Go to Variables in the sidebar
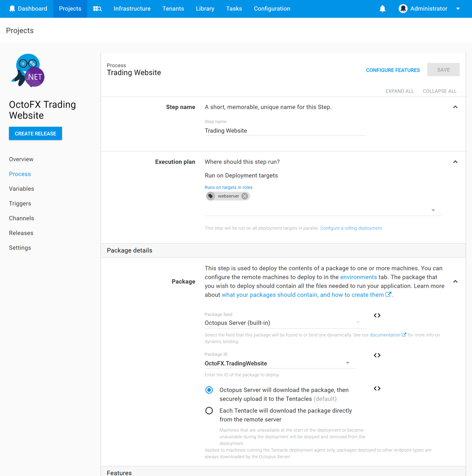This screenshot has width=472, height=476. click(21, 189)
